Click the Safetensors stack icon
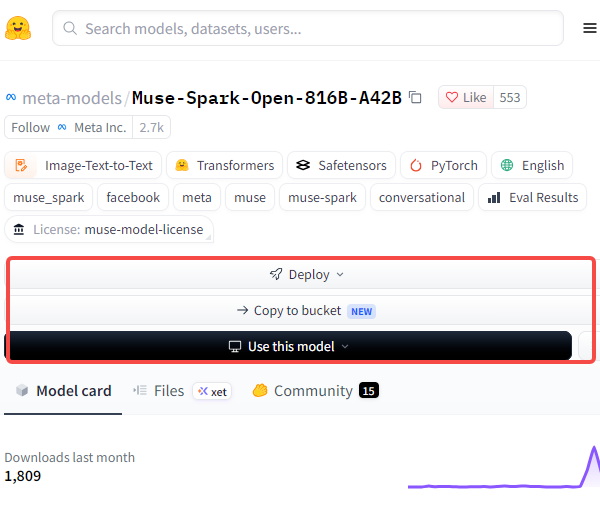 coord(303,165)
